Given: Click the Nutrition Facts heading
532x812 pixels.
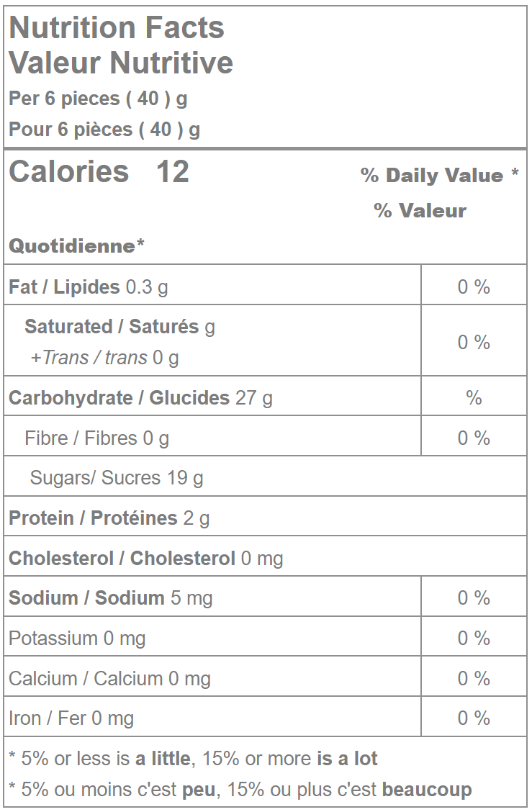Looking at the screenshot, I should 117,28.
